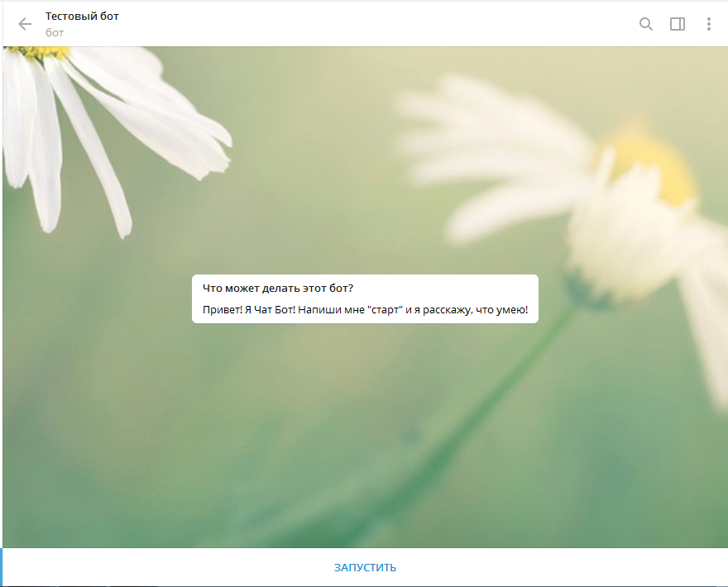Click the blurred daisy's yellow center
728x587 pixels.
pos(654,165)
